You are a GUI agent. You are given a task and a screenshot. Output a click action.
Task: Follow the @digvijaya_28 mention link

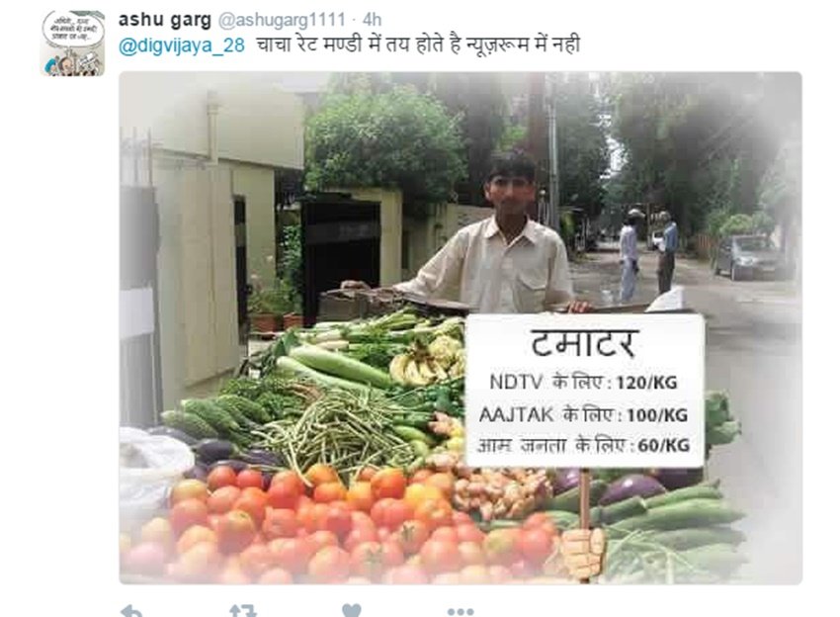(182, 45)
